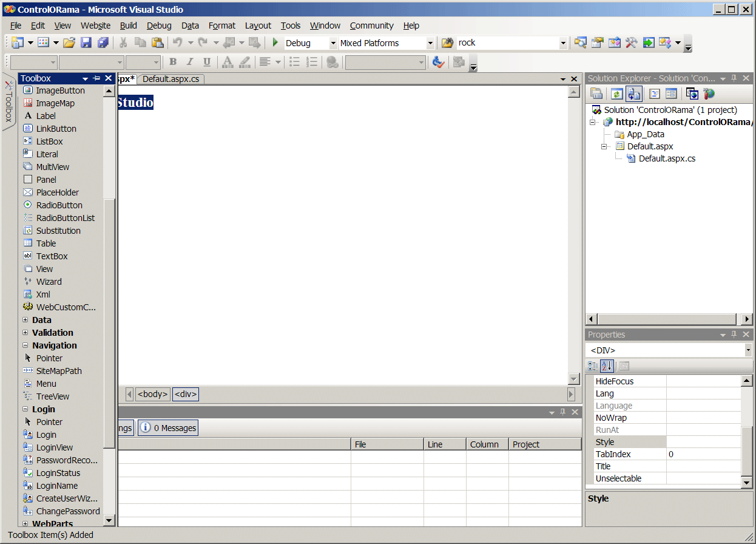
Task: Toggle Nest Related Files in Solution Explorer
Action: [634, 93]
